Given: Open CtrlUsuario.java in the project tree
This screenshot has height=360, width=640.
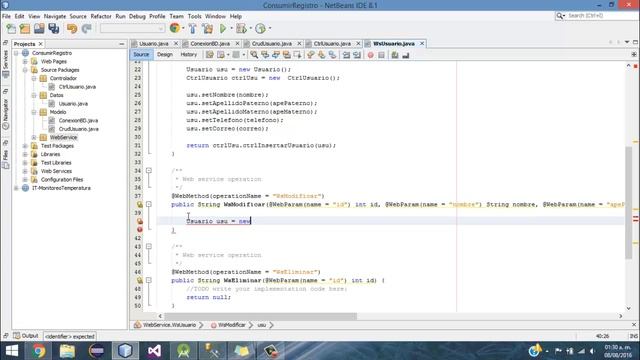Looking at the screenshot, I should pos(77,87).
